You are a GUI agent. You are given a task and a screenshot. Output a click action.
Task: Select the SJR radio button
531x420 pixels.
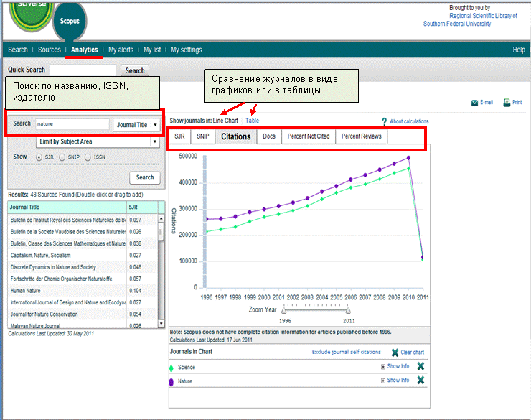pos(39,157)
